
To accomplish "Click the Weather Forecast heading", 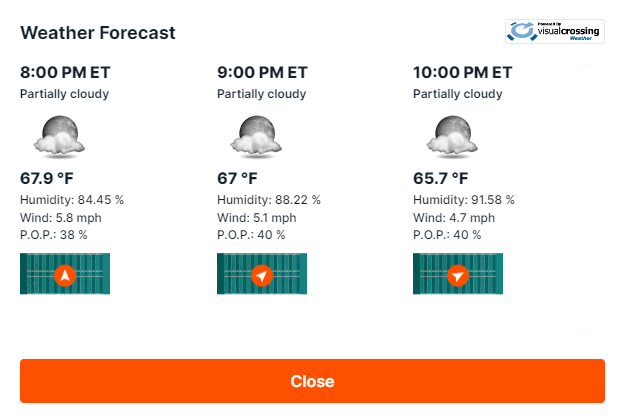I will pyautogui.click(x=98, y=33).
